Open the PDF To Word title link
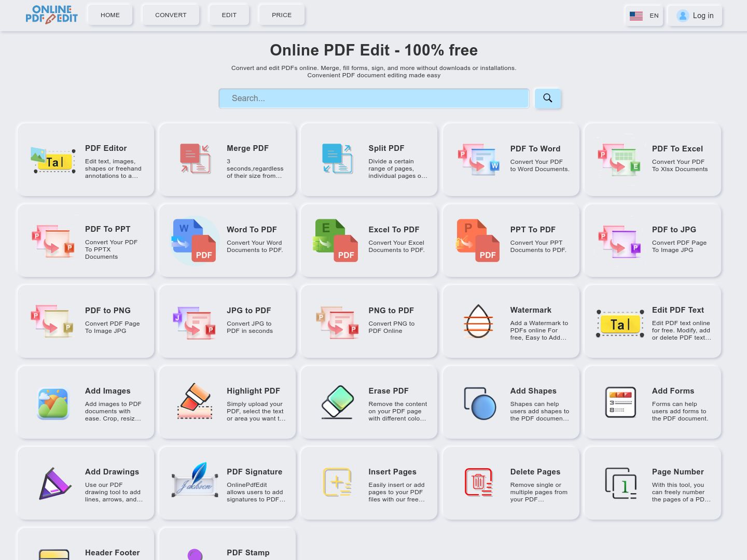 [535, 149]
